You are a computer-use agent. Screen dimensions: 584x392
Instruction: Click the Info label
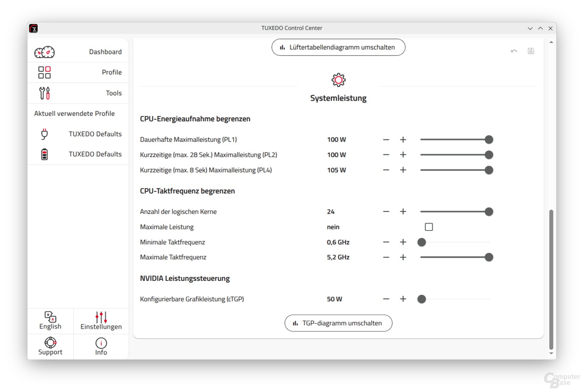coord(101,352)
